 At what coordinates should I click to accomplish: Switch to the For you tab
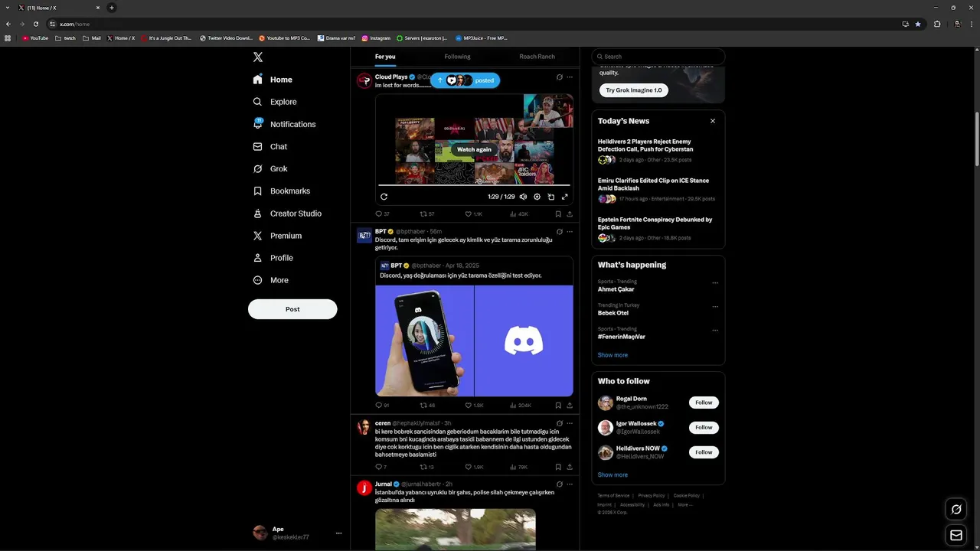pos(385,57)
